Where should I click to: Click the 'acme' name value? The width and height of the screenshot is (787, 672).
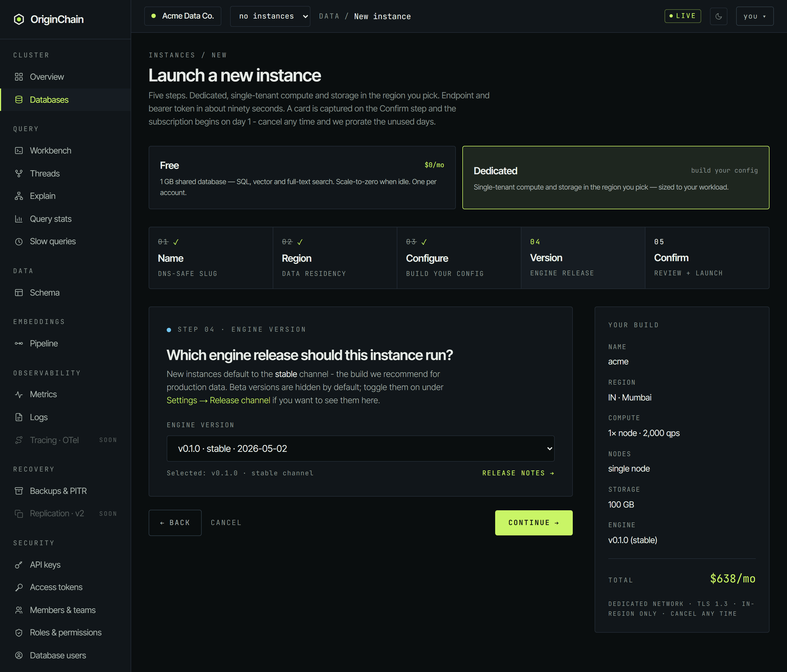618,362
